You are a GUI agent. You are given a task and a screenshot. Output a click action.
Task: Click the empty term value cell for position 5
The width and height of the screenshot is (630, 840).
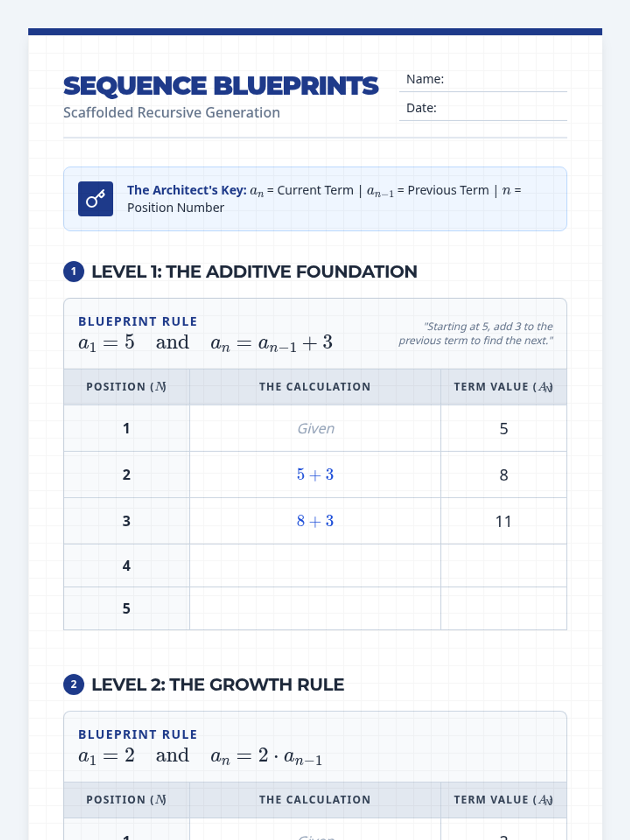(x=503, y=608)
